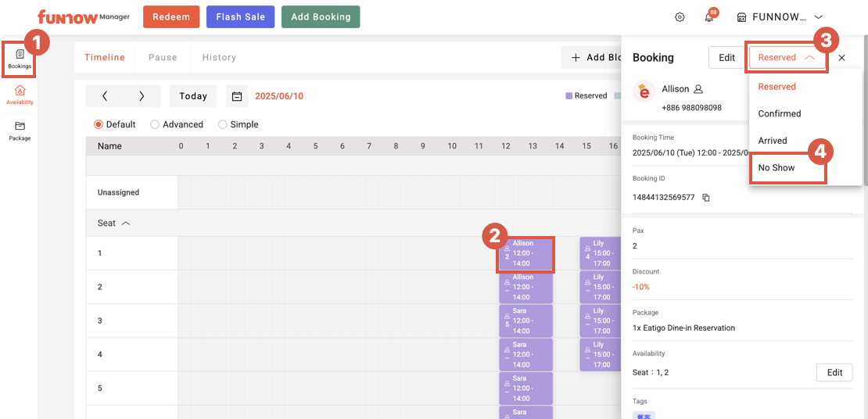Open the notifications bell icon
This screenshot has width=868, height=419.
(708, 17)
